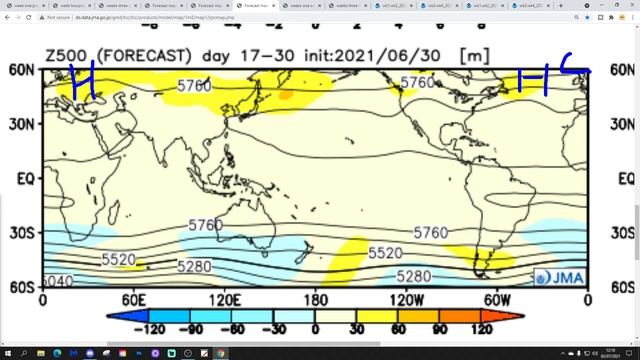This screenshot has width=640, height=360.
Task: Switch to the first 'weeks one' tab
Action: [26, 6]
